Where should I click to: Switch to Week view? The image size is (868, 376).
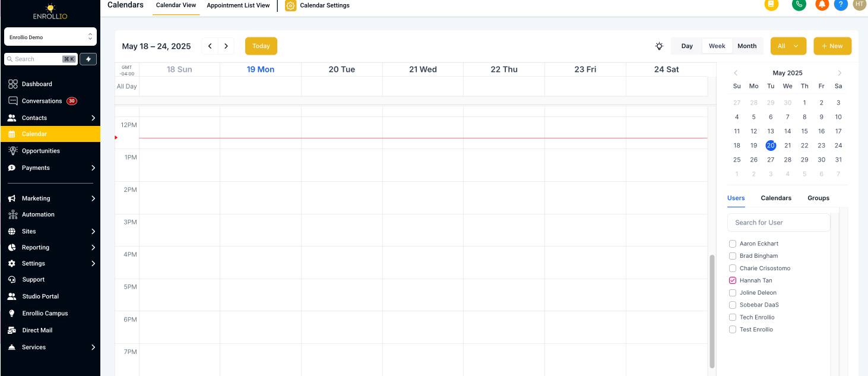(x=717, y=46)
